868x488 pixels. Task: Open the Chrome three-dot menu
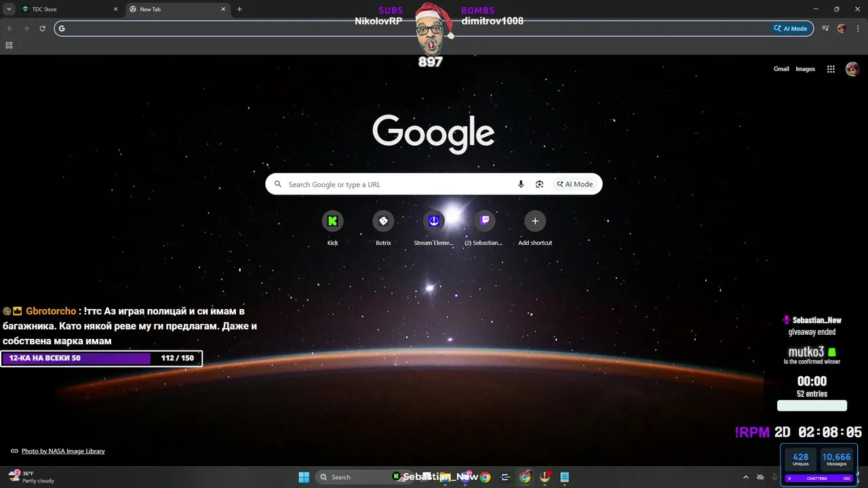tap(857, 28)
